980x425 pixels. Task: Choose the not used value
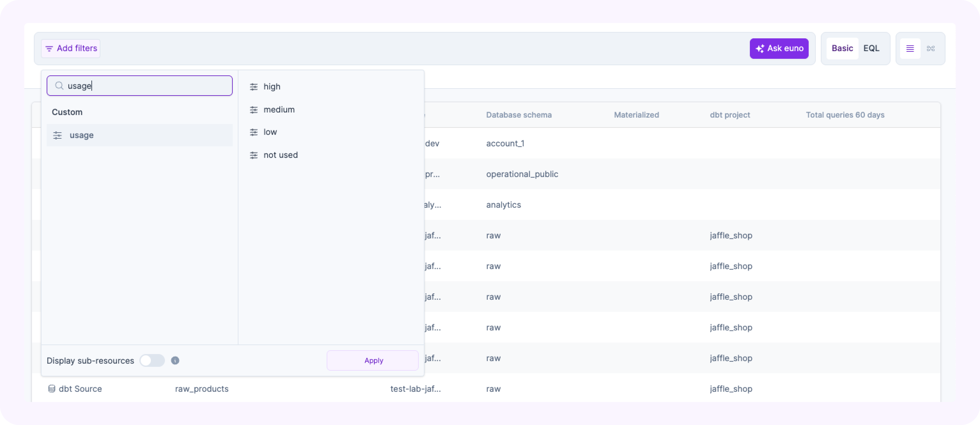point(280,155)
